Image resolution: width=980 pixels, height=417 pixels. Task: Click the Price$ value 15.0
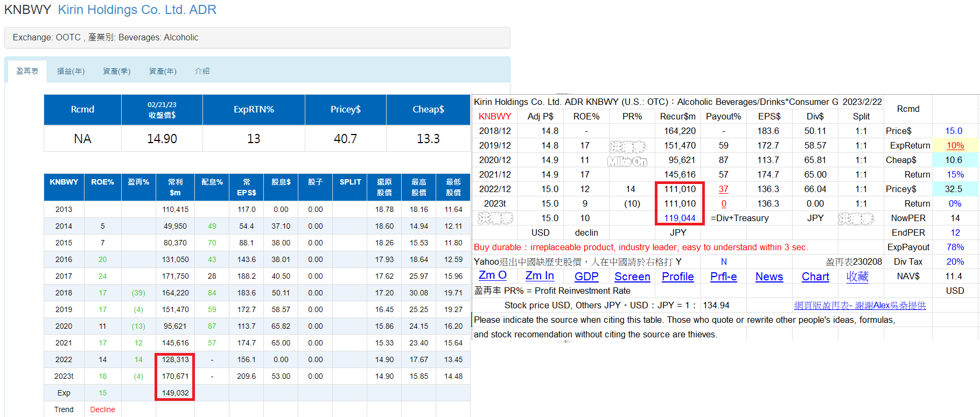[x=954, y=131]
